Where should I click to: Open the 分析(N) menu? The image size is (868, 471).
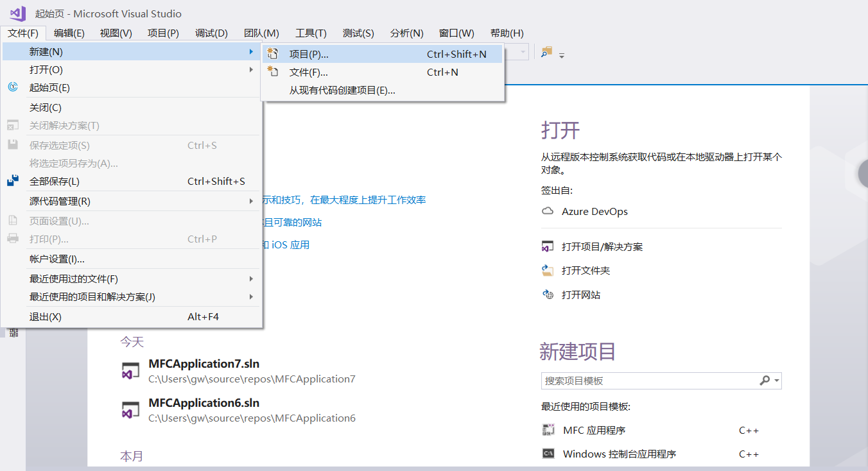pyautogui.click(x=407, y=33)
